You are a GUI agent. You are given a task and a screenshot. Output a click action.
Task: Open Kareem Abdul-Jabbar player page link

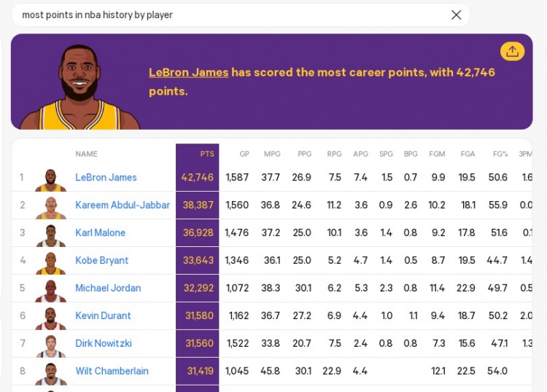123,205
